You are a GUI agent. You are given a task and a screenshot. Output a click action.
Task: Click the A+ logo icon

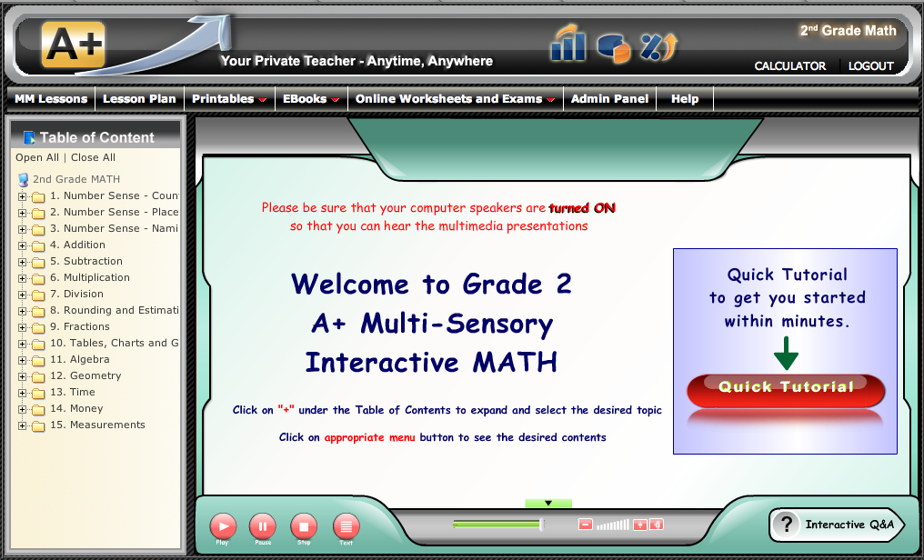coord(73,45)
